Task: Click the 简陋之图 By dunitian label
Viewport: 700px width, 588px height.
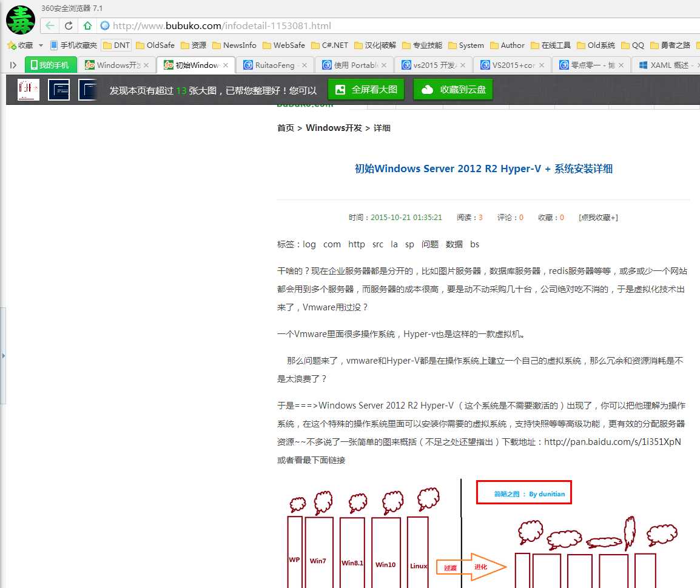Action: tap(530, 494)
